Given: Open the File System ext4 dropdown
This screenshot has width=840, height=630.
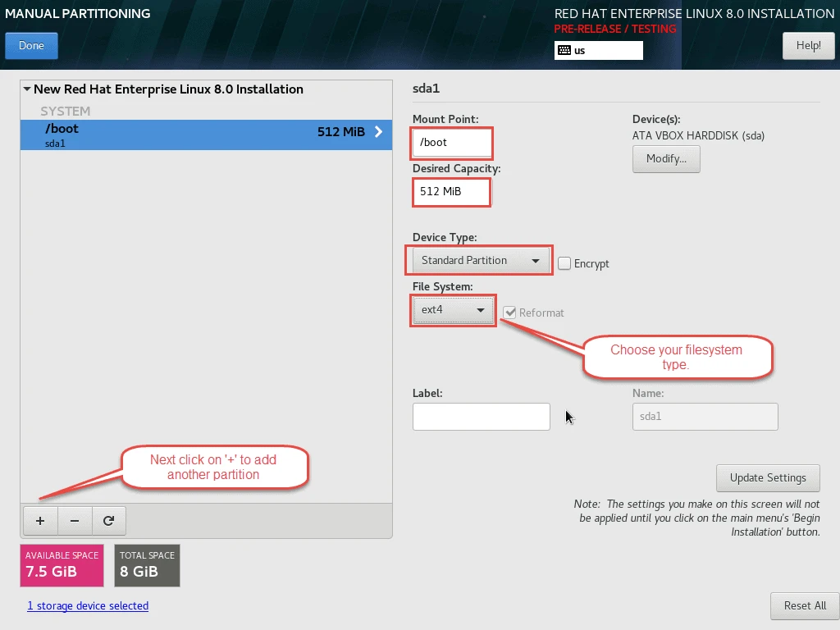Looking at the screenshot, I should 453,311.
